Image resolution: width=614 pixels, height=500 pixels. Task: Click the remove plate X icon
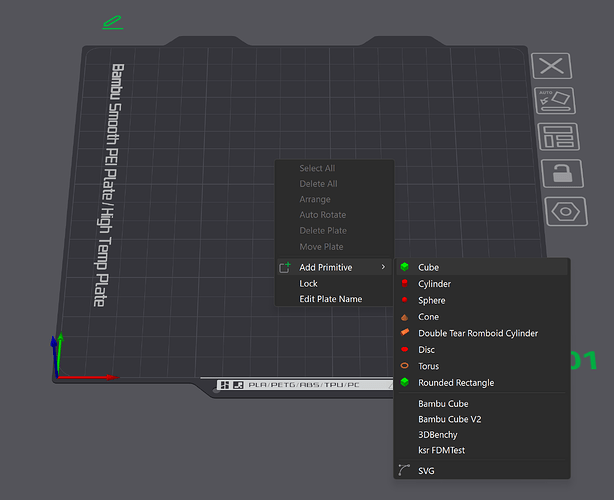coord(551,66)
